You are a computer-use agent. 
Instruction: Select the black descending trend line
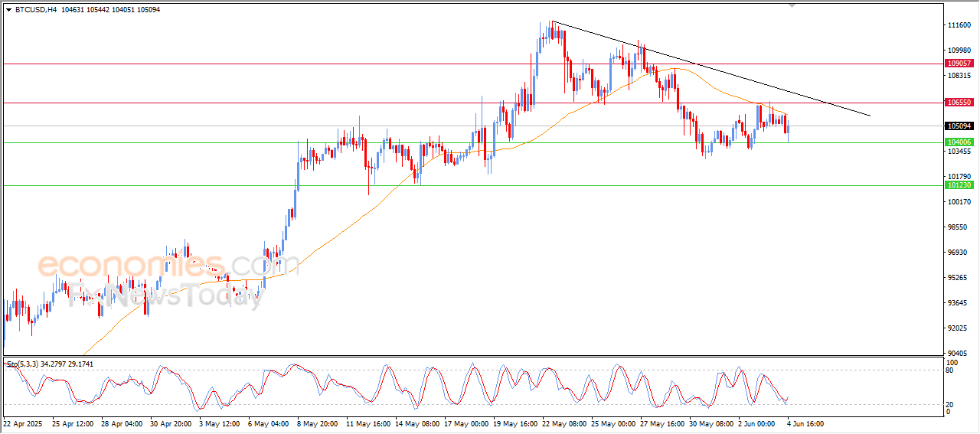click(710, 69)
